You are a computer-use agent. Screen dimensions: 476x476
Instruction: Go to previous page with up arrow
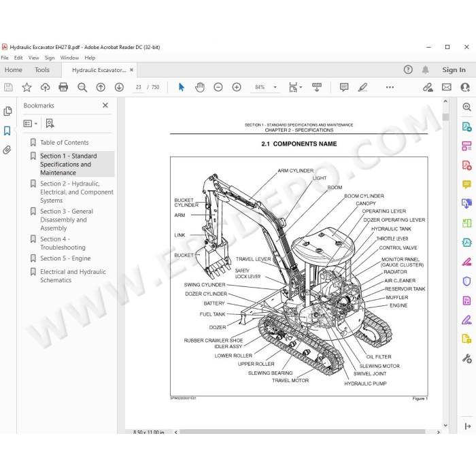tap(101, 88)
